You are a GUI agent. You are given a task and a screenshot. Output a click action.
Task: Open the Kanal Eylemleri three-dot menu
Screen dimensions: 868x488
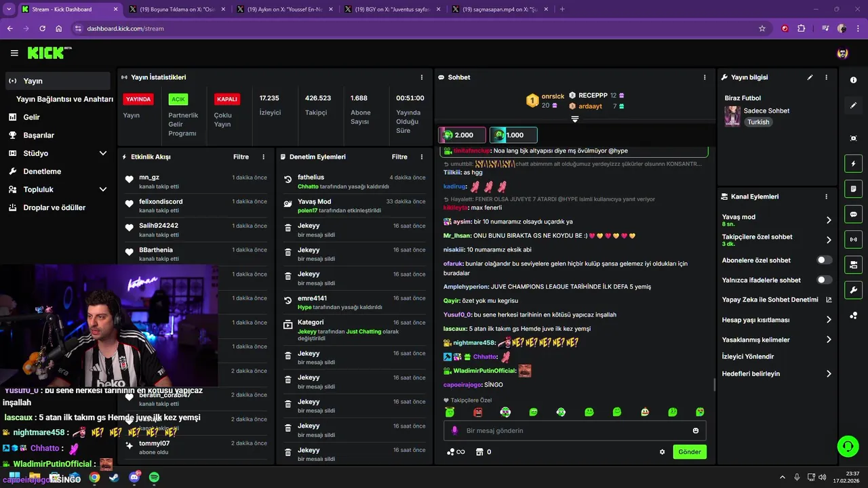[826, 197]
